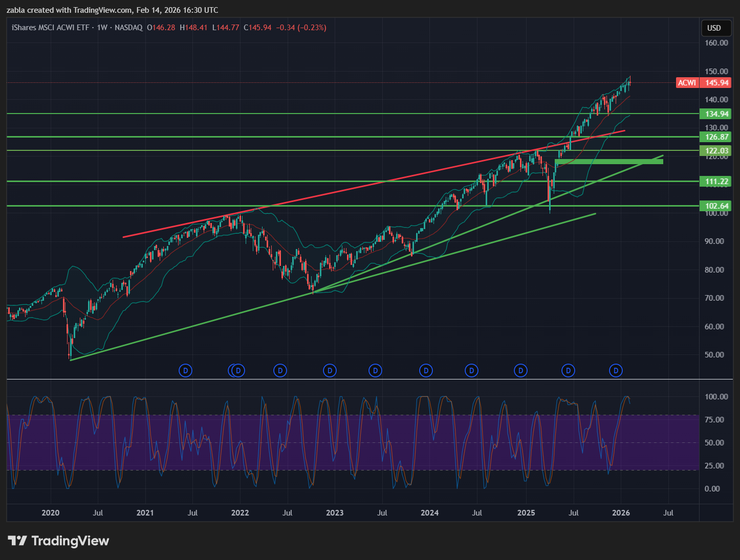Select the 126.87 horizontal level label

[716, 137]
